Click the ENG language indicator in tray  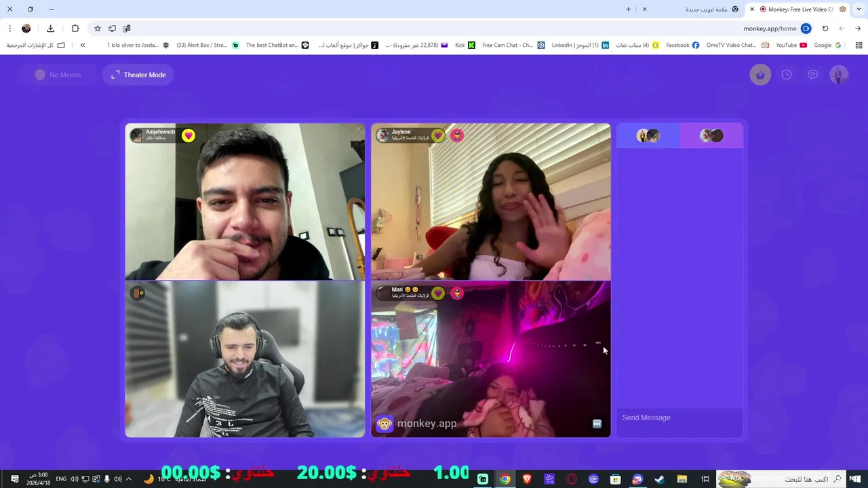[x=61, y=479]
